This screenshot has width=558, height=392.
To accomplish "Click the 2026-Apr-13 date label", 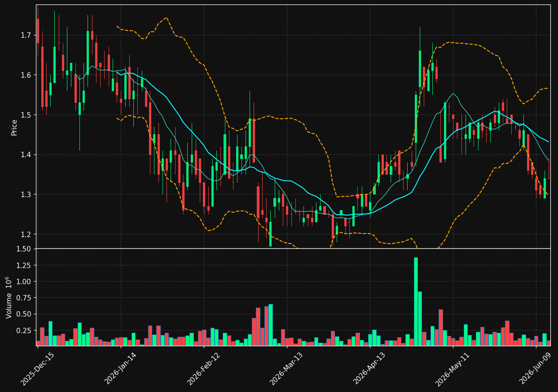I will tap(369, 368).
